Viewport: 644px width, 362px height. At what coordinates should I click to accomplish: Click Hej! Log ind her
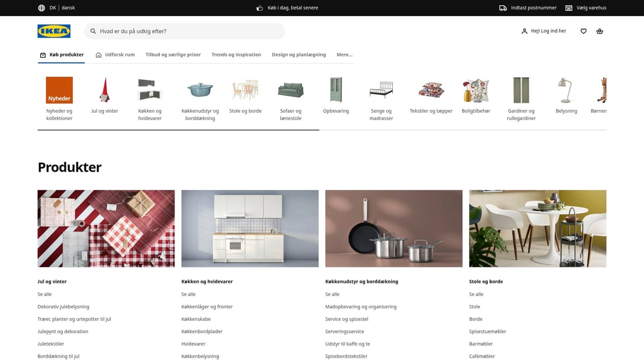pyautogui.click(x=548, y=31)
